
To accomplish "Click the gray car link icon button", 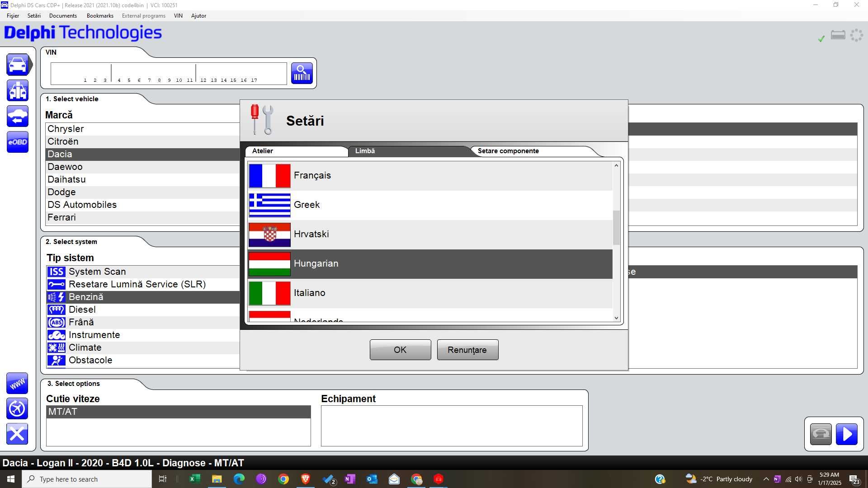I will click(821, 434).
